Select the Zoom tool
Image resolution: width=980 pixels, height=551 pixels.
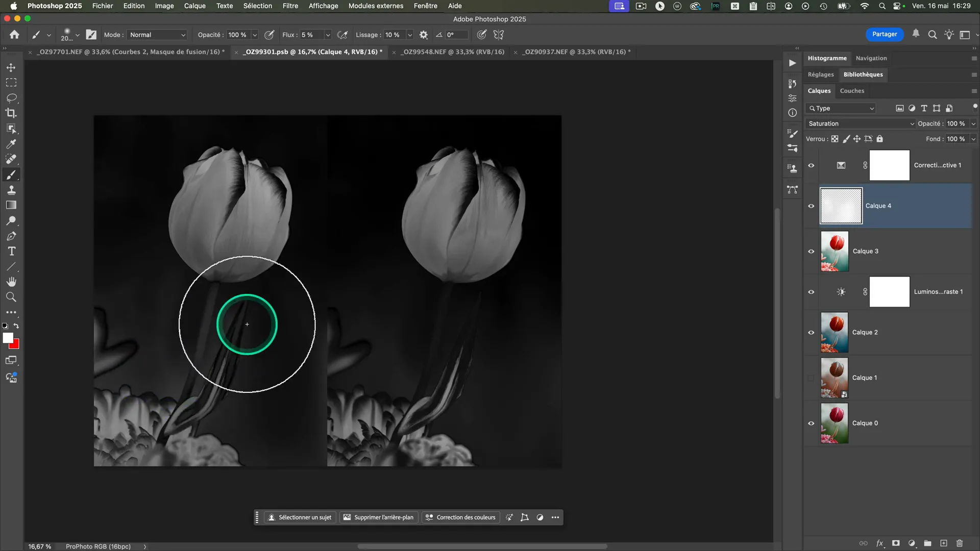(x=11, y=297)
